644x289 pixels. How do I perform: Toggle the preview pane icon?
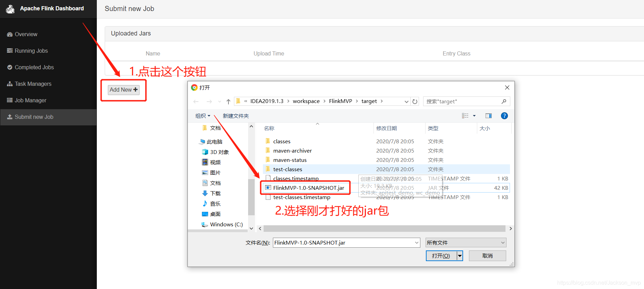pyautogui.click(x=489, y=116)
